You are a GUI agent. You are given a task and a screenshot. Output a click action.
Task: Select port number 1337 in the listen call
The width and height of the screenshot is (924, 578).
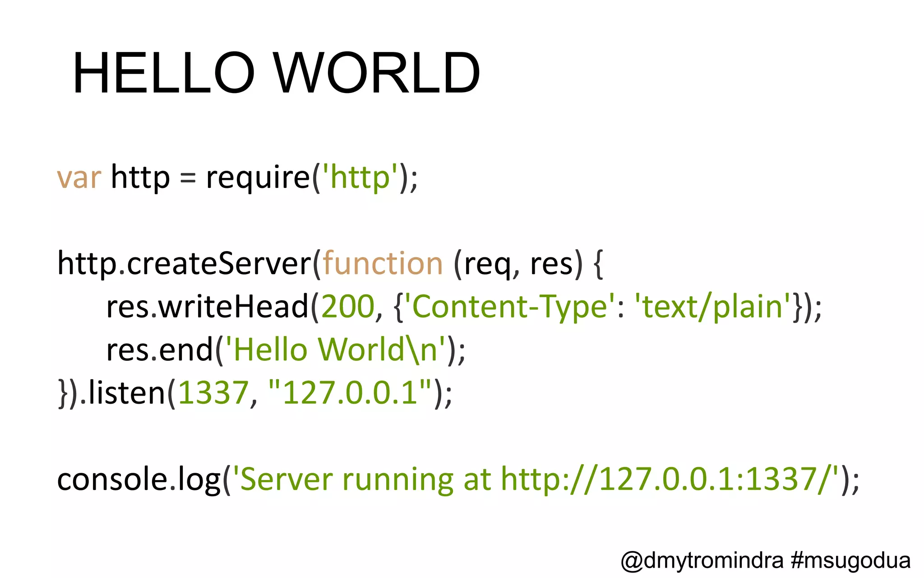pos(213,392)
